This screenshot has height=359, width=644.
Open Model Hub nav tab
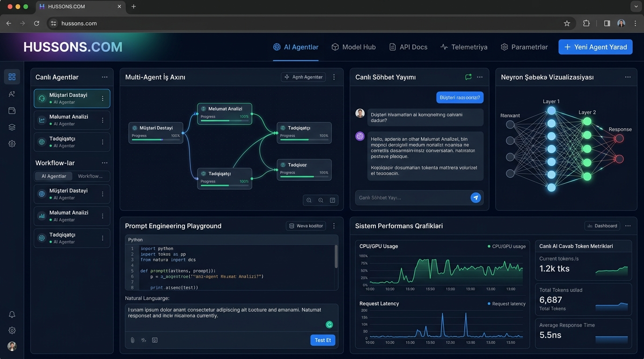tap(353, 47)
